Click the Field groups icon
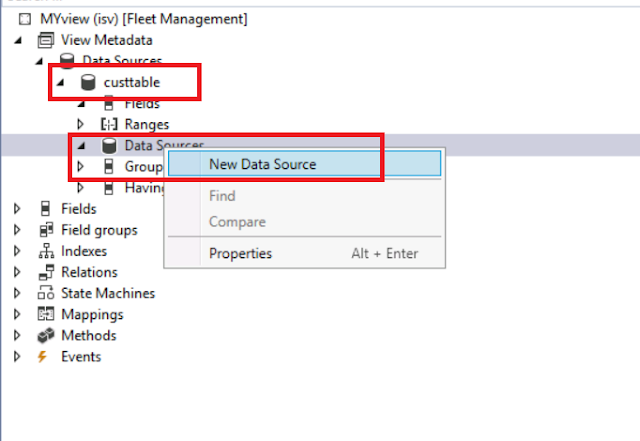This screenshot has width=640, height=441. pos(45,230)
